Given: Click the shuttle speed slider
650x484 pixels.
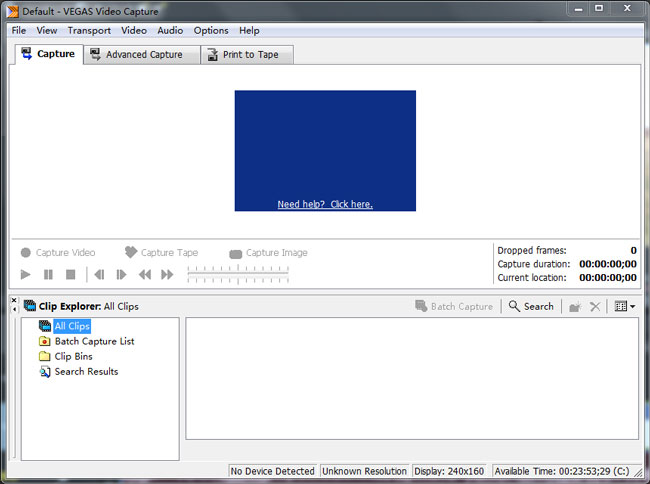Looking at the screenshot, I should pyautogui.click(x=238, y=274).
